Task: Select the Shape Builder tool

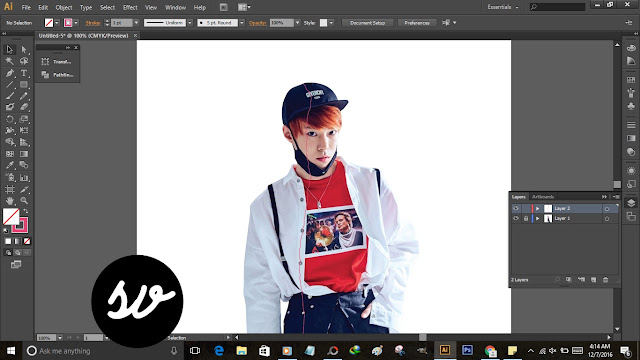Action: coord(9,142)
